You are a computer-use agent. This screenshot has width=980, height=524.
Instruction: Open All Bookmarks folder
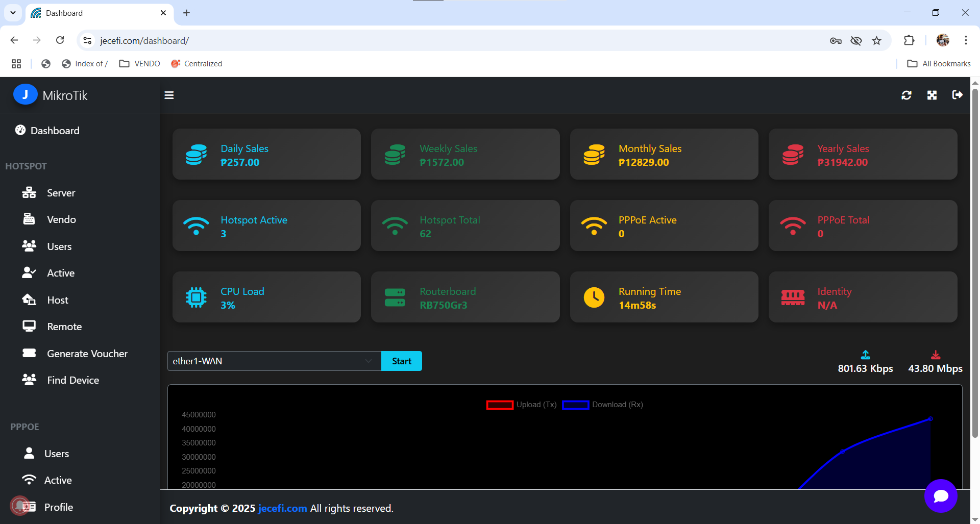(x=939, y=64)
